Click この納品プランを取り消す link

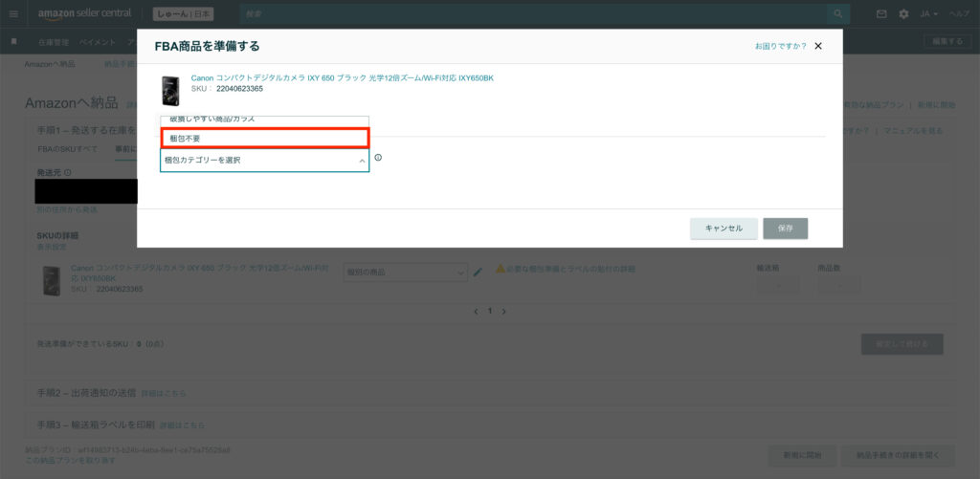tap(70, 460)
